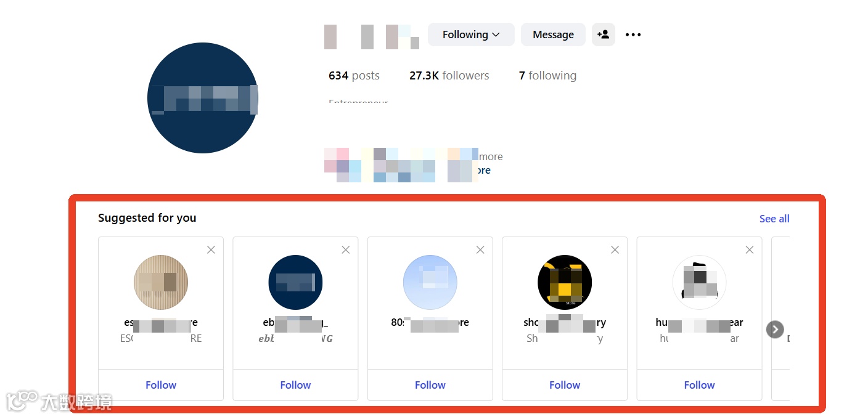
Task: Open the large dark blue profile picture
Action: point(203,98)
